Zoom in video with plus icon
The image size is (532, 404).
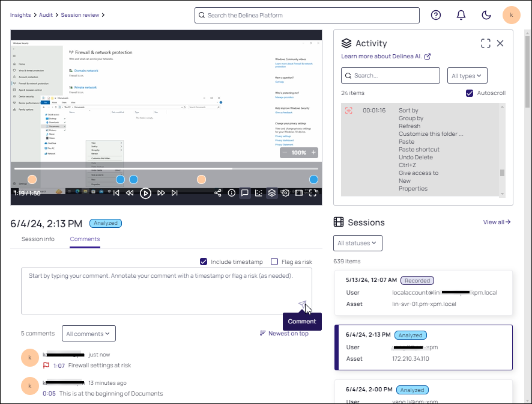coord(313,153)
